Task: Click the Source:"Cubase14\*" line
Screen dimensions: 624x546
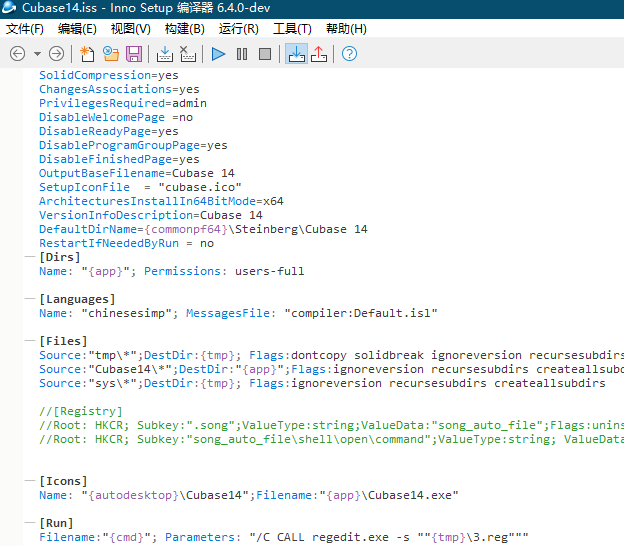Action: [x=332, y=369]
